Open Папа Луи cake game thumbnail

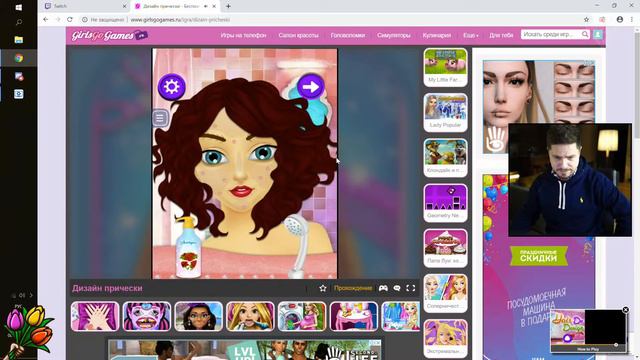[445, 248]
